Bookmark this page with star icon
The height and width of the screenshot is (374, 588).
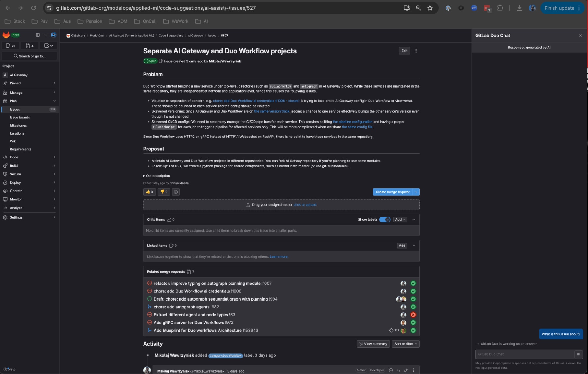pyautogui.click(x=430, y=8)
